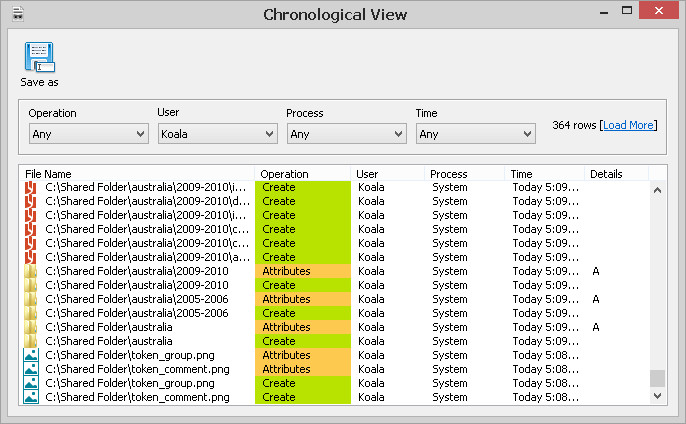The image size is (686, 424).
Task: Click the scrollbar thumb in the file list
Action: click(657, 378)
